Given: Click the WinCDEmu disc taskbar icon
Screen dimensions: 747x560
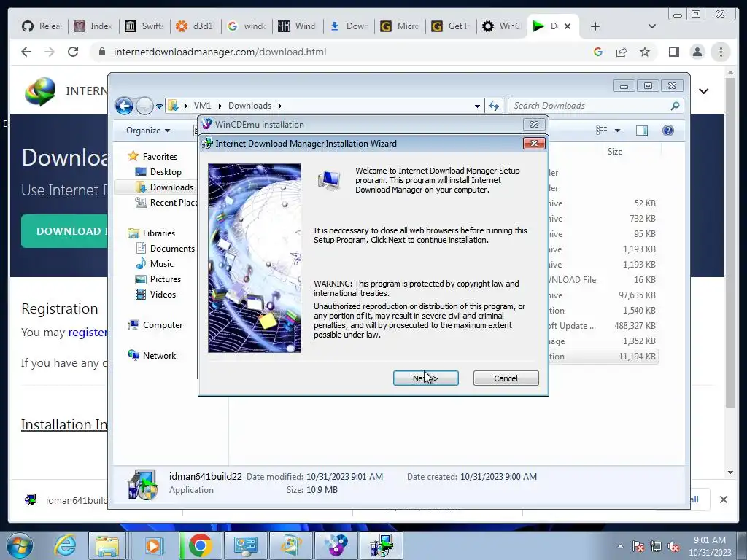Looking at the screenshot, I should click(336, 545).
